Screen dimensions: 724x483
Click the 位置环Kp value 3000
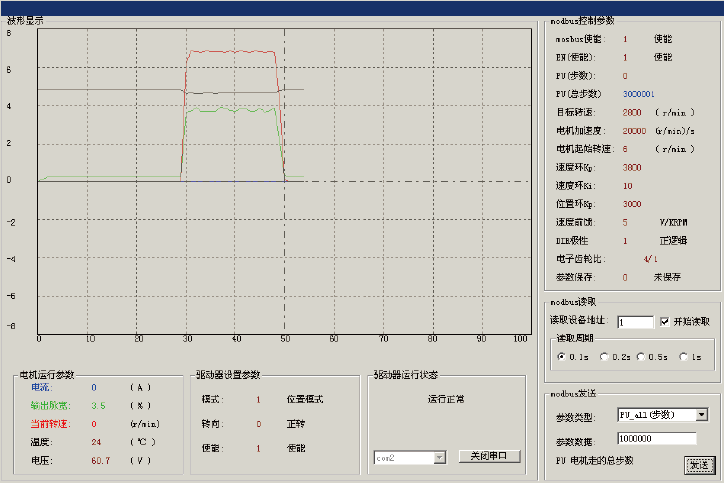pyautogui.click(x=631, y=204)
